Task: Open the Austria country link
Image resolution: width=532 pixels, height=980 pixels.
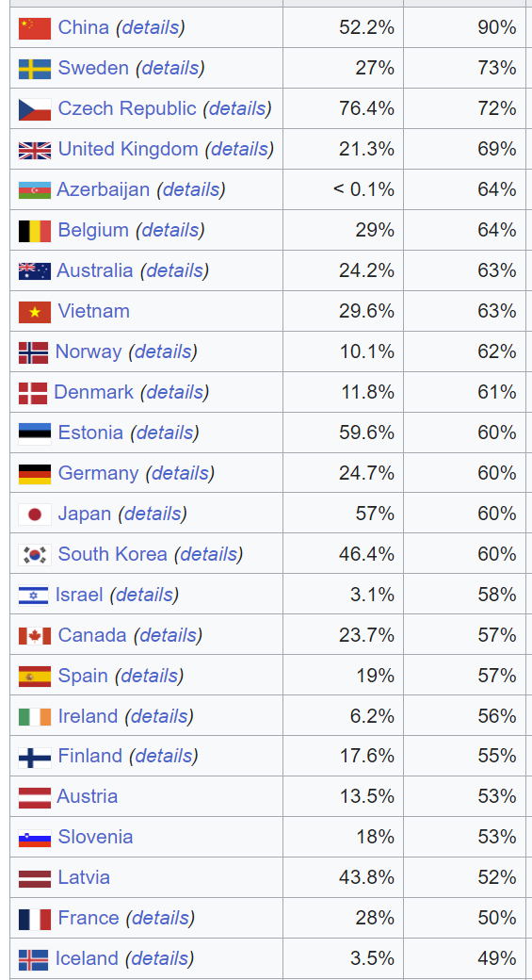Action: coord(87,797)
